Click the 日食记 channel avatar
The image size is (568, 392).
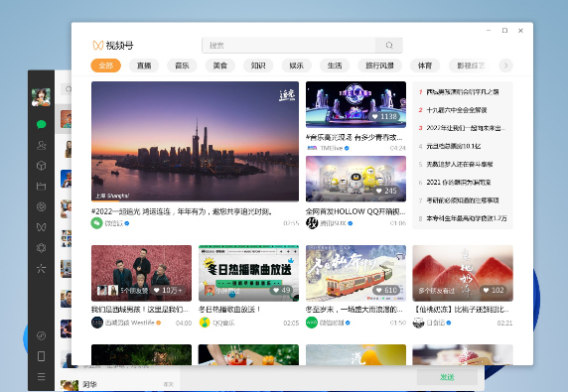click(418, 323)
